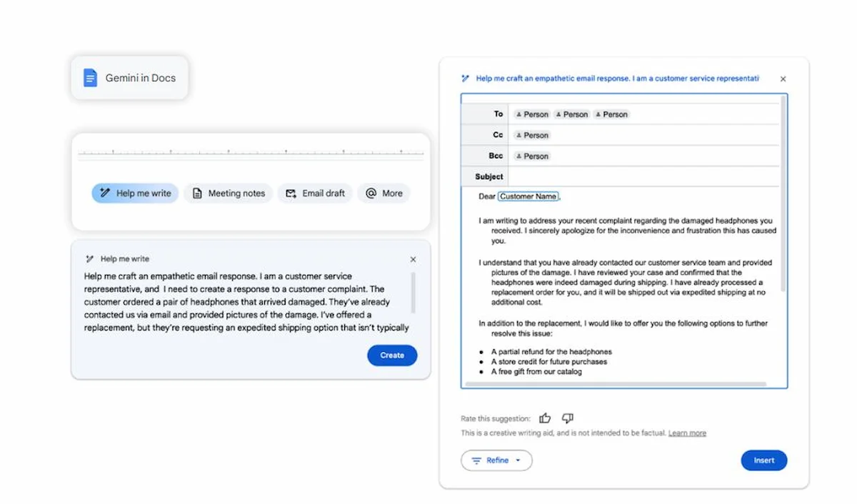Select the sparkle icon beside the prompt title
Viewport: 857px width, 504px height.
(466, 79)
